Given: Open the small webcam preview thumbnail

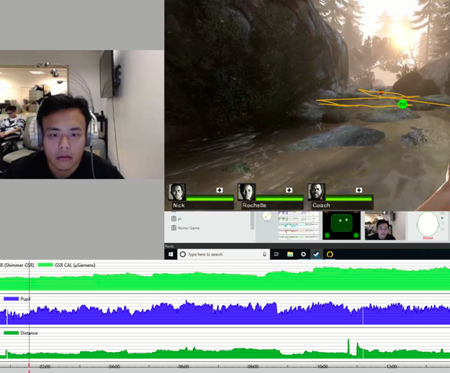Looking at the screenshot, I should tap(385, 226).
